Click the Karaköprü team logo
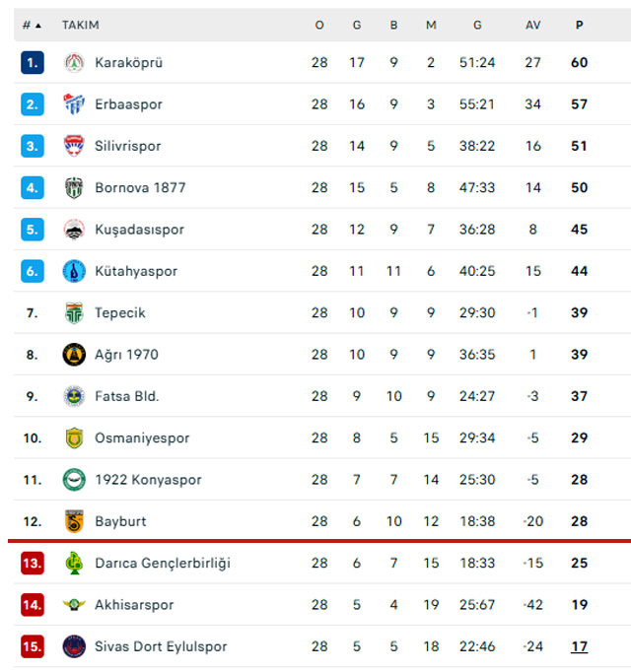Viewport: 631px width, 672px height. (x=74, y=63)
